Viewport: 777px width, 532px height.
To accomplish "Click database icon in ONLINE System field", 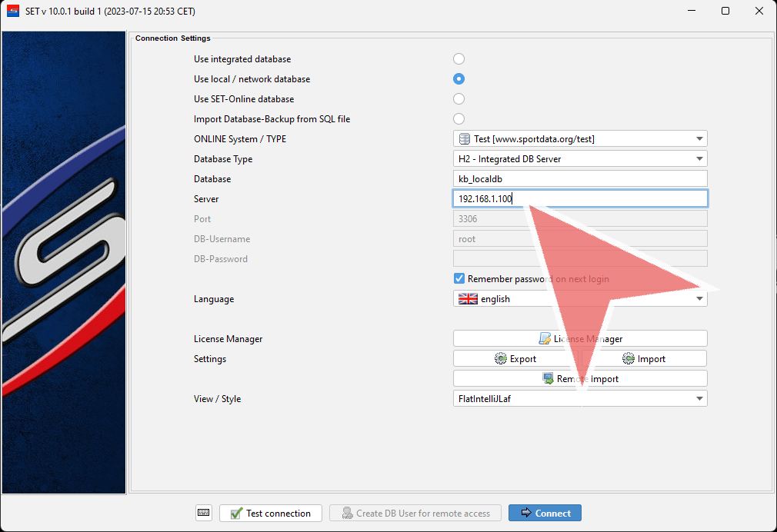I will point(465,139).
